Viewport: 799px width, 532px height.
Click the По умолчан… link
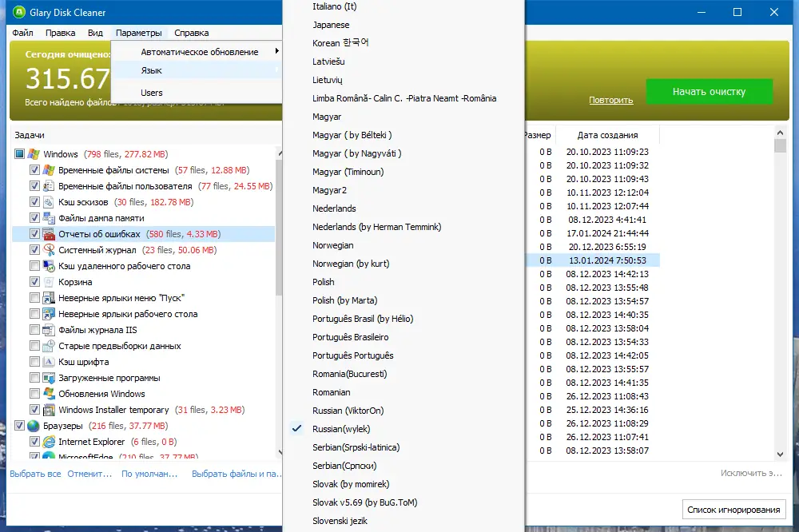149,474
